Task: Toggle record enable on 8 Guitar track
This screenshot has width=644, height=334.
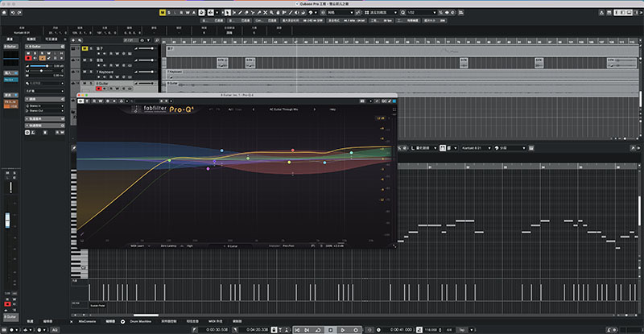Action: click(x=98, y=89)
